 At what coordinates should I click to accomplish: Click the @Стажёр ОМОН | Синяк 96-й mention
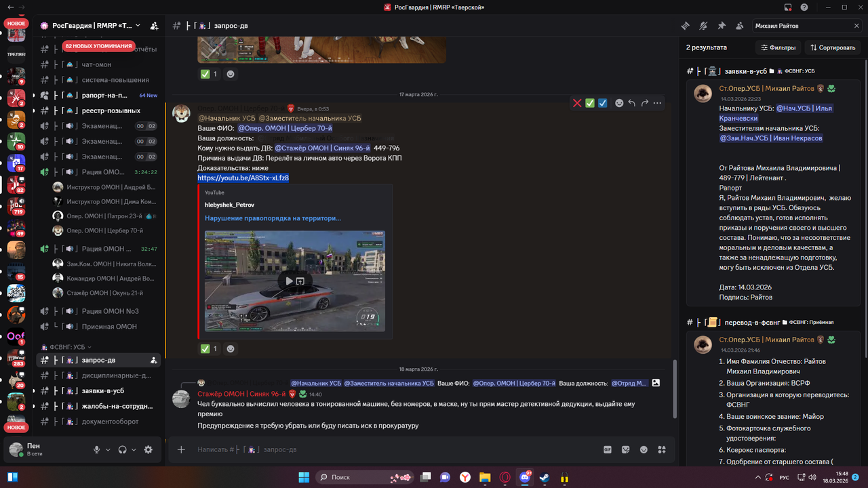coord(322,148)
